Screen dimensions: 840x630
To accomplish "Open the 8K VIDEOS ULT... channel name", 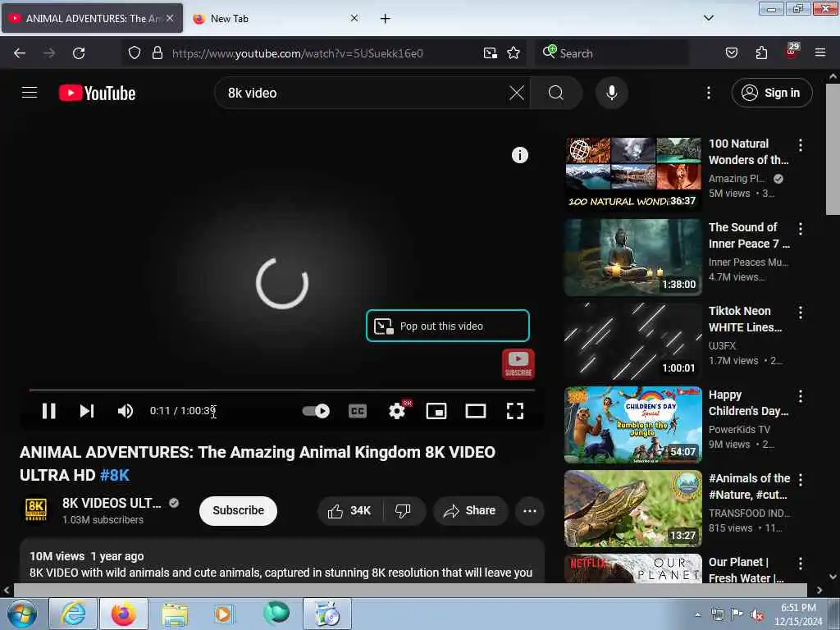I will pos(112,503).
